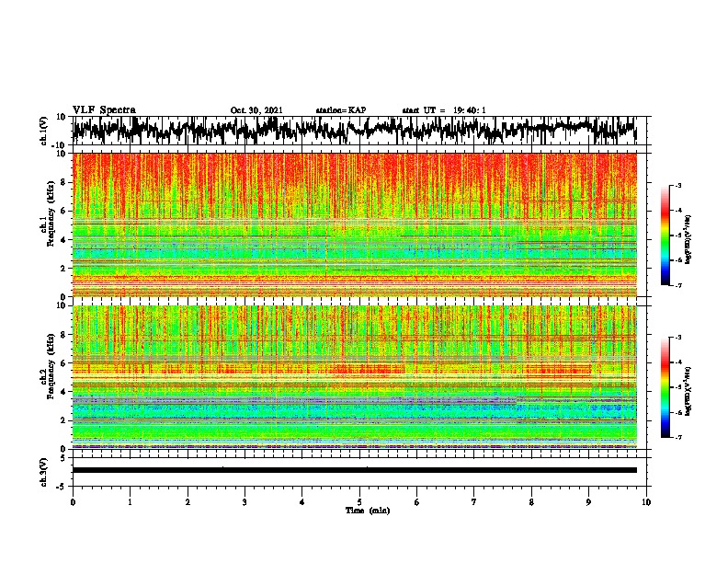This screenshot has width=728, height=563.
Task: Click the "8" frequency tick of ch.1 spectrogram
Action: pyautogui.click(x=63, y=182)
